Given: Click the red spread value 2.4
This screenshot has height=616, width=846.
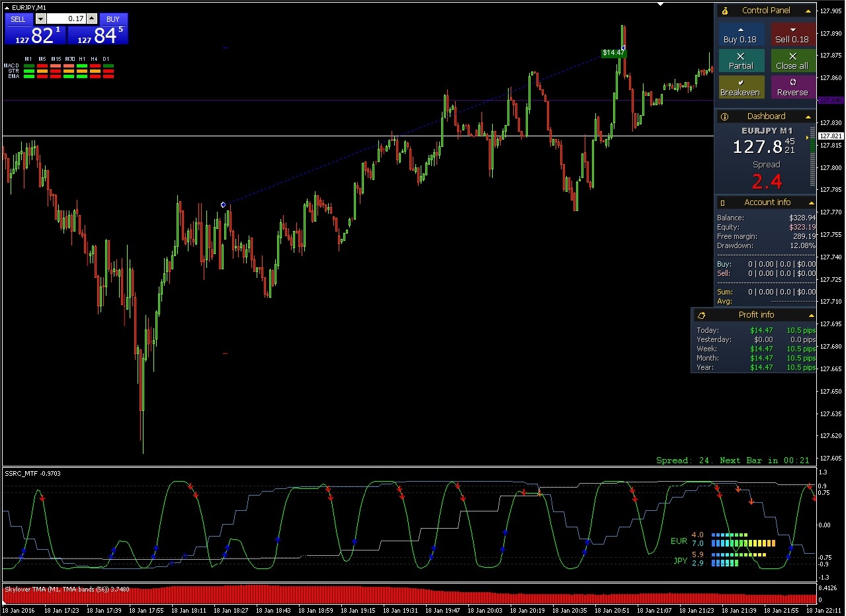Looking at the screenshot, I should coord(767,181).
